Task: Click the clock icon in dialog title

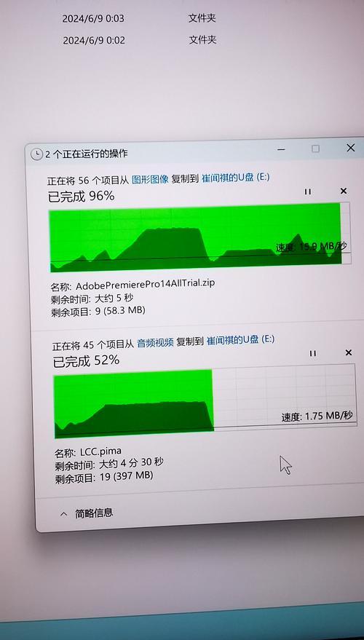Action: (x=36, y=154)
